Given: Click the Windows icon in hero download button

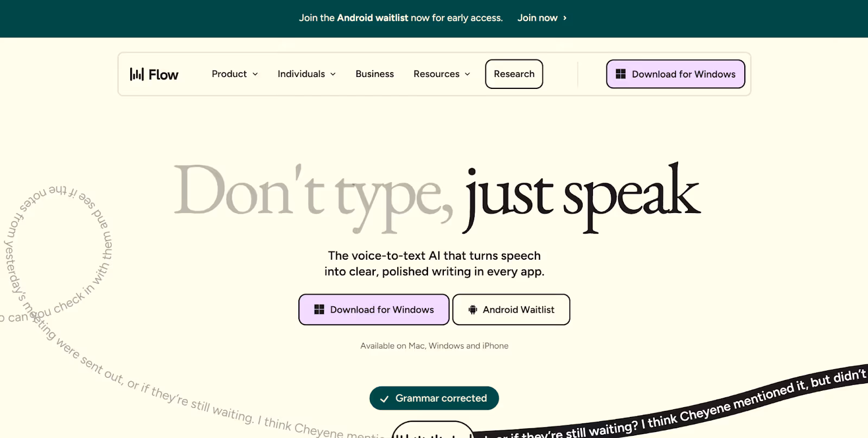Looking at the screenshot, I should point(319,310).
